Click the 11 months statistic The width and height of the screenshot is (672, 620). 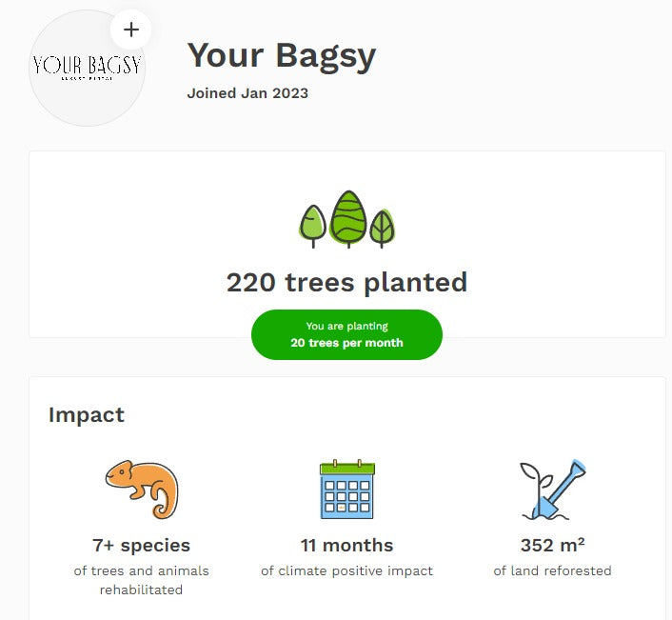346,546
